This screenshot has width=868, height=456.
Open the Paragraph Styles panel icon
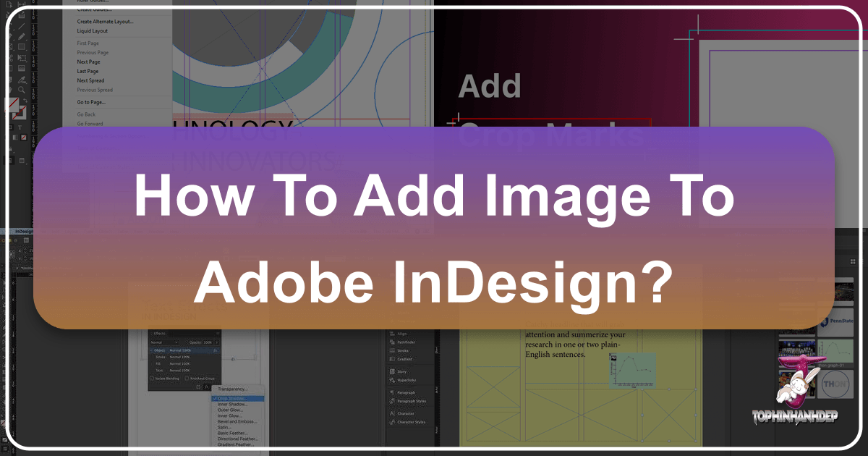(391, 400)
